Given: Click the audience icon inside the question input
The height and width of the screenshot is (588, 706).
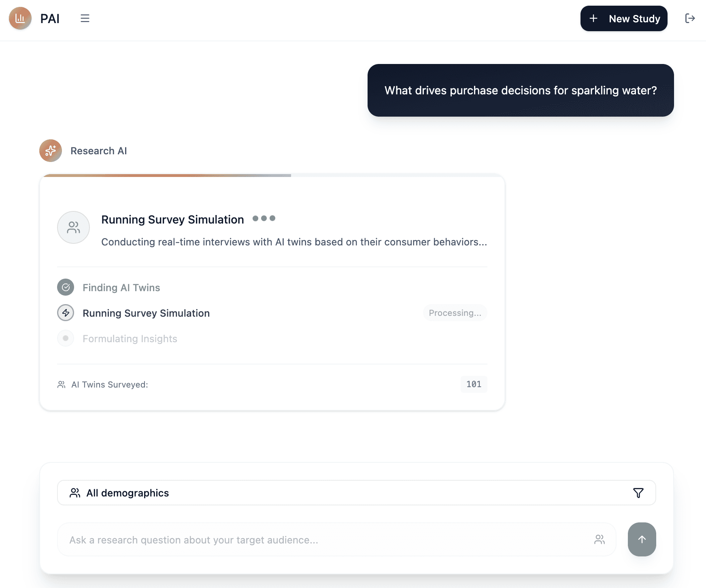Looking at the screenshot, I should 600,539.
